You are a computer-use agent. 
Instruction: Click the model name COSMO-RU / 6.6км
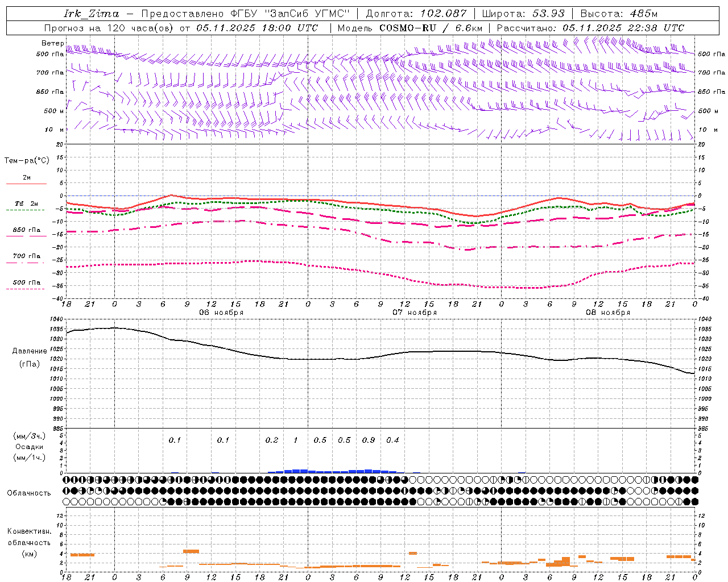pos(431,28)
